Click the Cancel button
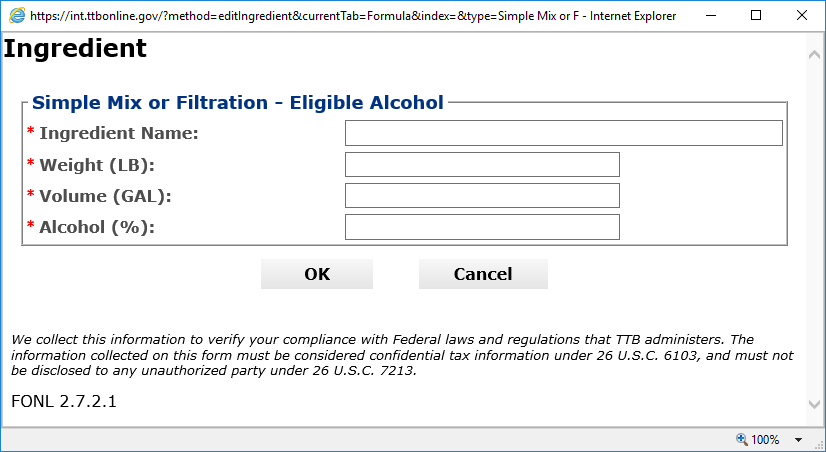This screenshot has height=452, width=826. tap(483, 274)
